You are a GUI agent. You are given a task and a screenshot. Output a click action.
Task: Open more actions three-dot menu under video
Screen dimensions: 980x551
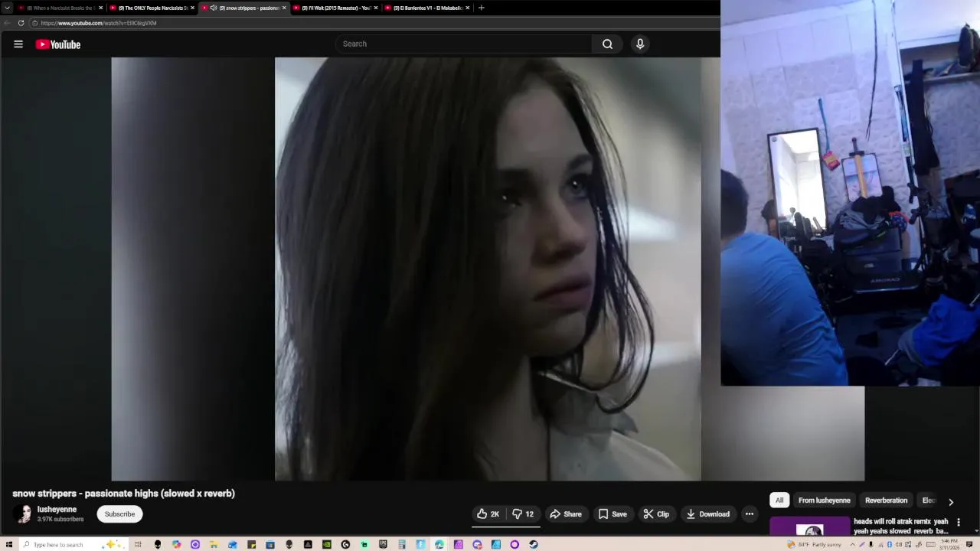tap(750, 514)
